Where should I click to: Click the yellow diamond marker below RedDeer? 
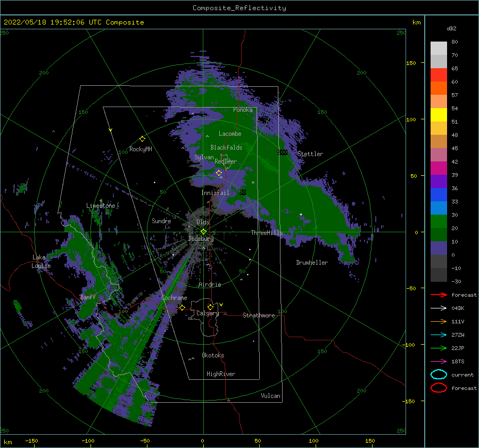click(219, 173)
